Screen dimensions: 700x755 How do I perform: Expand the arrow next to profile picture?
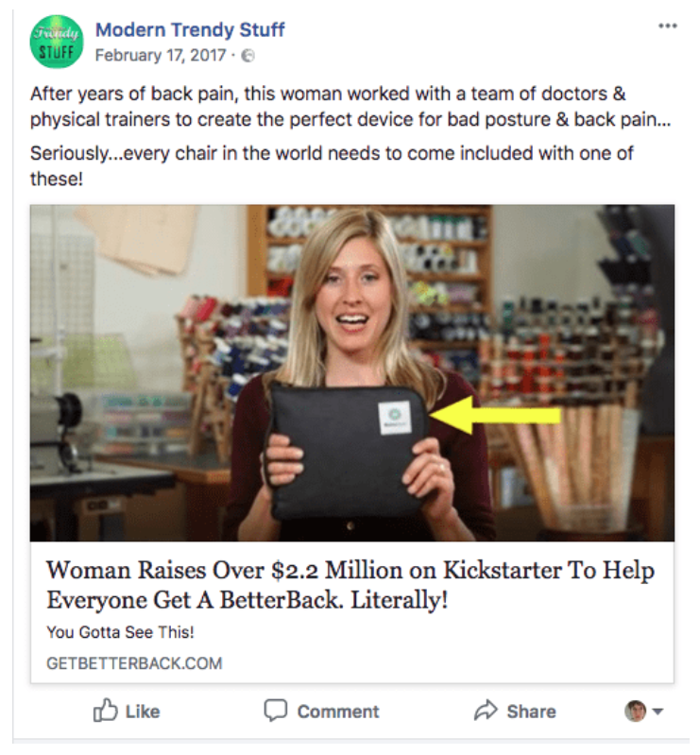point(658,712)
